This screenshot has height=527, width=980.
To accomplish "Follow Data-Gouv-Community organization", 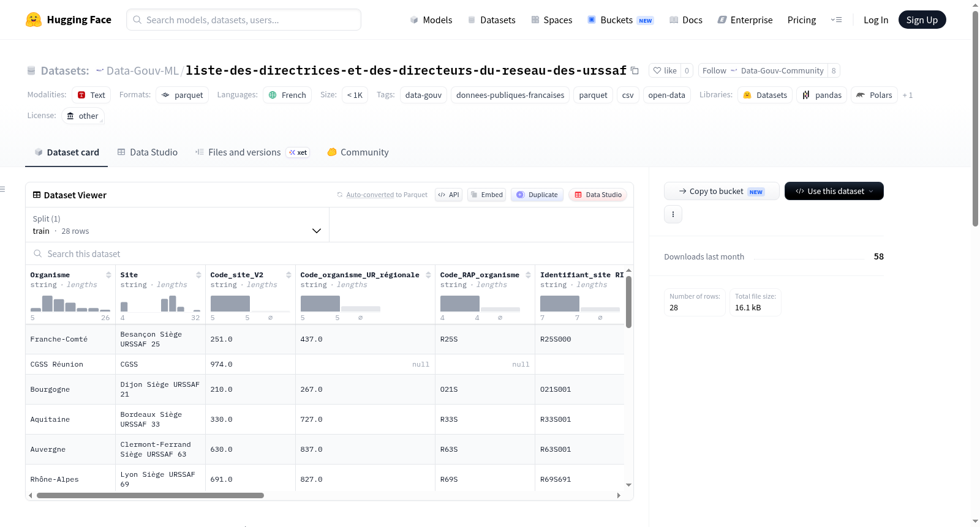I will click(763, 71).
